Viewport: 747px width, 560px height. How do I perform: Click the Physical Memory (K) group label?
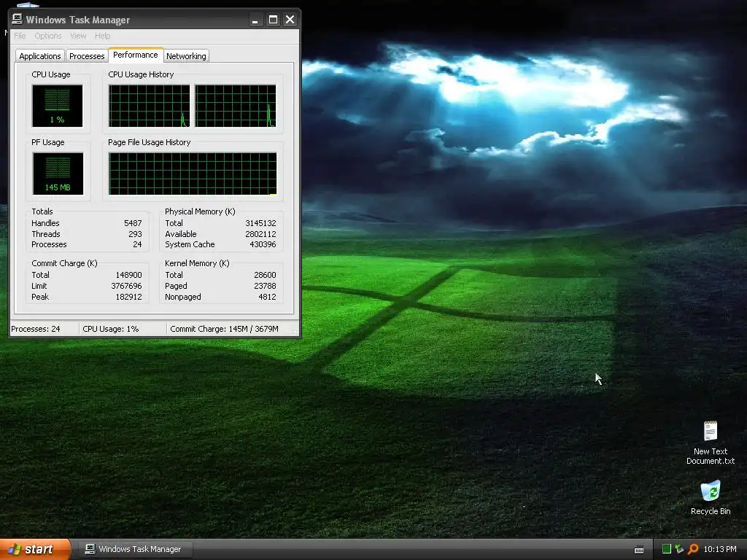(200, 211)
